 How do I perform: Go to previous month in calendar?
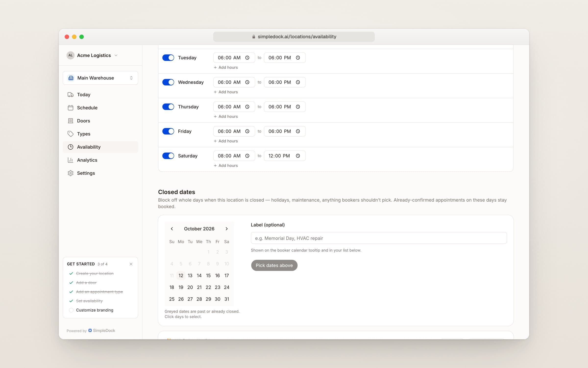[172, 229]
